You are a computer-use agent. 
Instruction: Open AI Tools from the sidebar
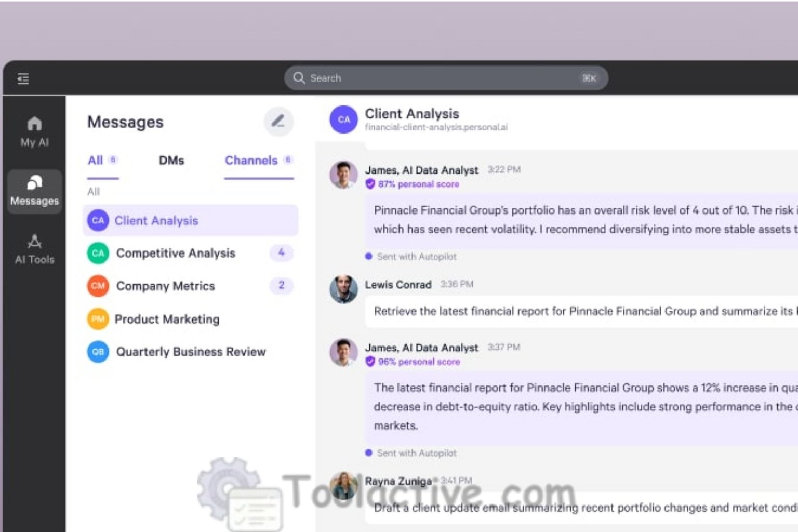click(x=34, y=248)
